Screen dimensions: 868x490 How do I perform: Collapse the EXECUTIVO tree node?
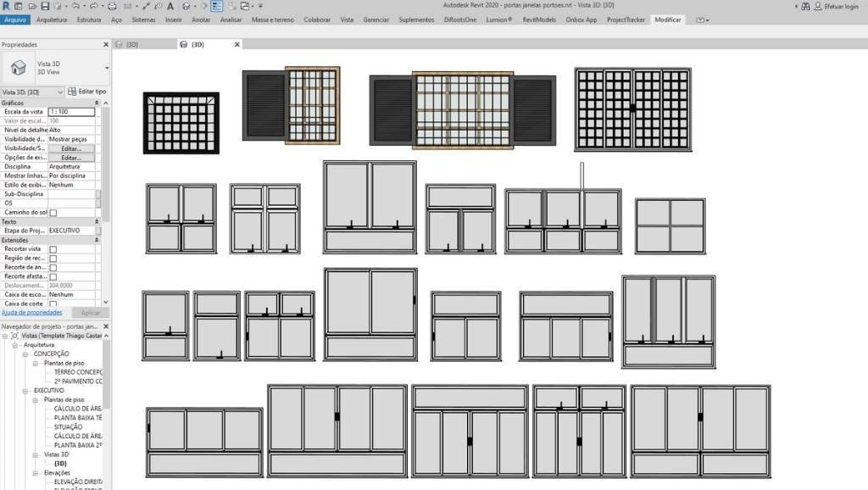25,390
